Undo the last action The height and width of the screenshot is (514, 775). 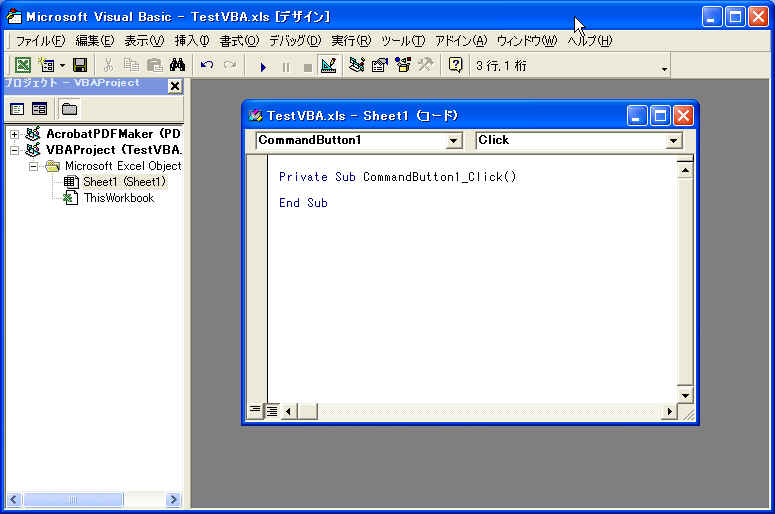point(207,65)
